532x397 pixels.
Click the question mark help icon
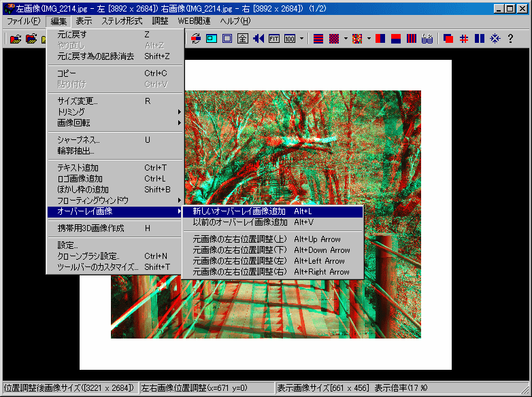pyautogui.click(x=511, y=39)
